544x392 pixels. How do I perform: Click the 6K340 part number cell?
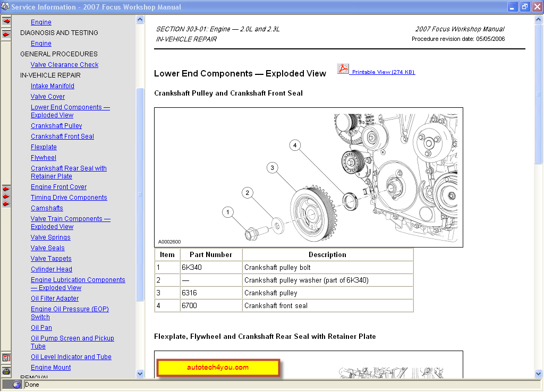coord(211,268)
